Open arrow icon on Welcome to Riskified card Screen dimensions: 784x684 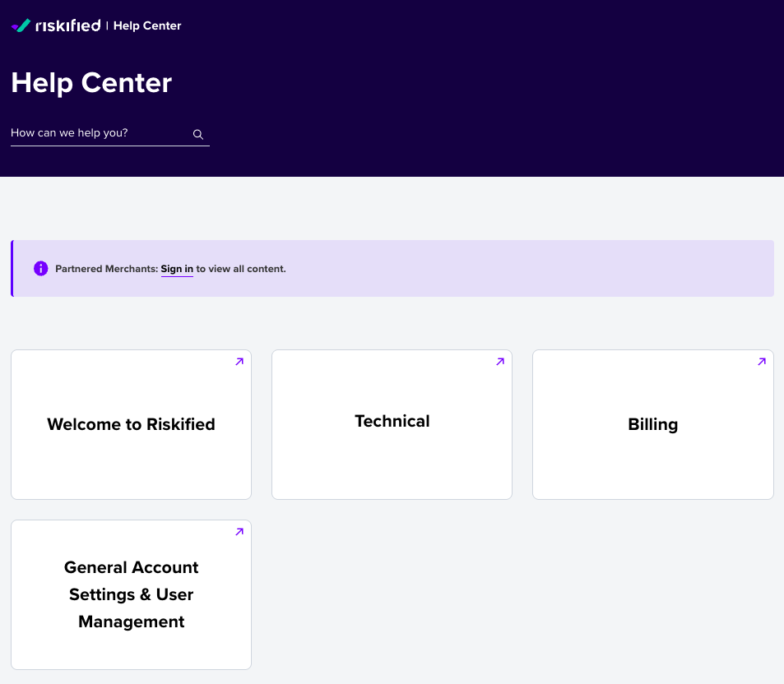239,362
